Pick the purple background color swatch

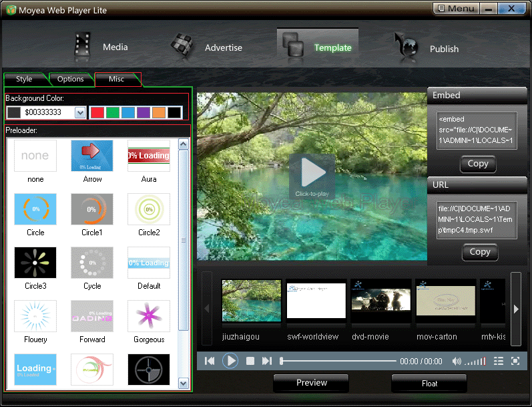(144, 112)
